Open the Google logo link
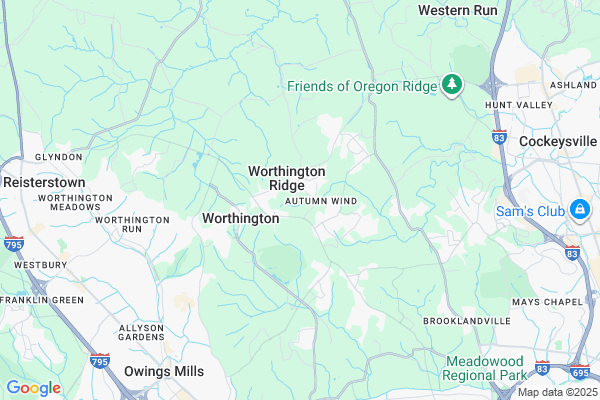 pyautogui.click(x=34, y=388)
